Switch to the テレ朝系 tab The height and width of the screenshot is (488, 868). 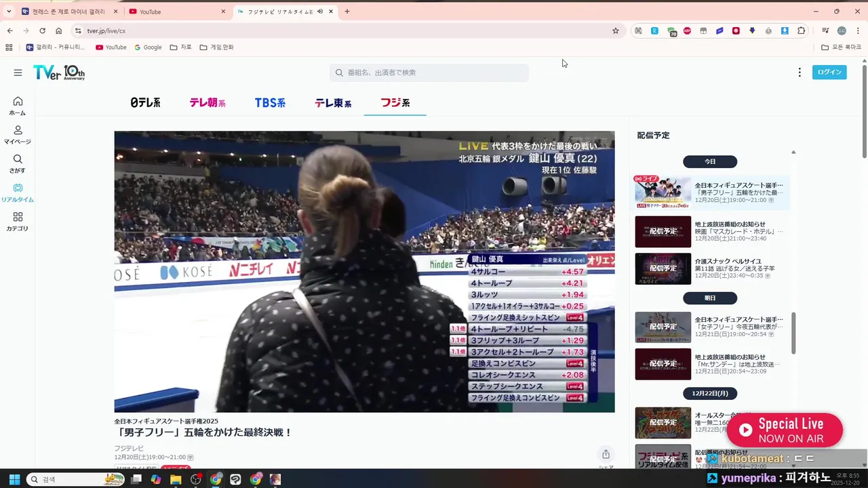tap(208, 103)
